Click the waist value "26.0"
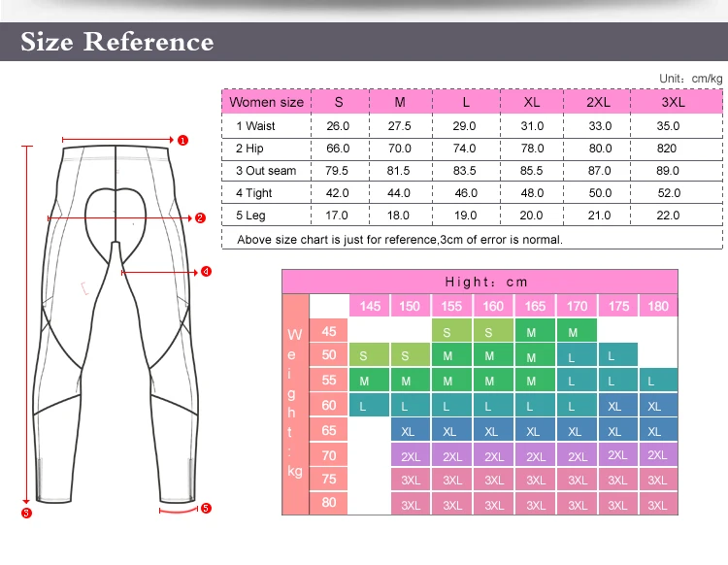 [338, 126]
